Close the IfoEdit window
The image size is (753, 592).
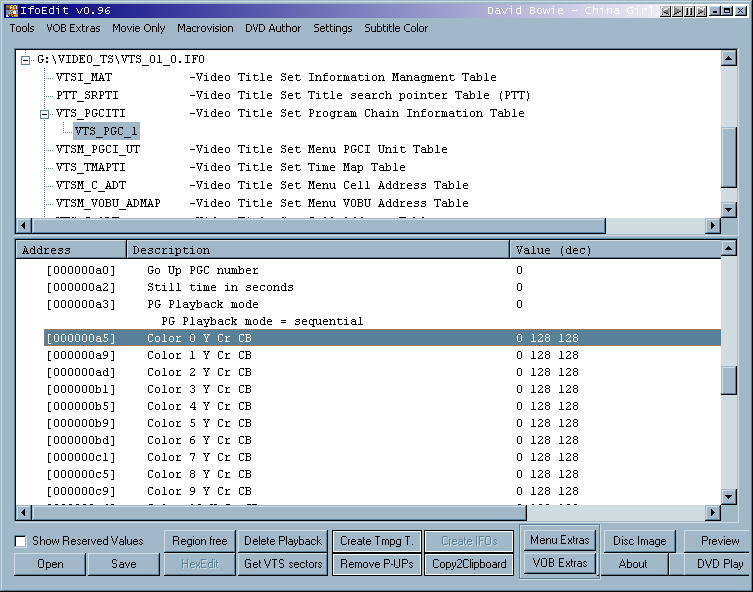(741, 11)
